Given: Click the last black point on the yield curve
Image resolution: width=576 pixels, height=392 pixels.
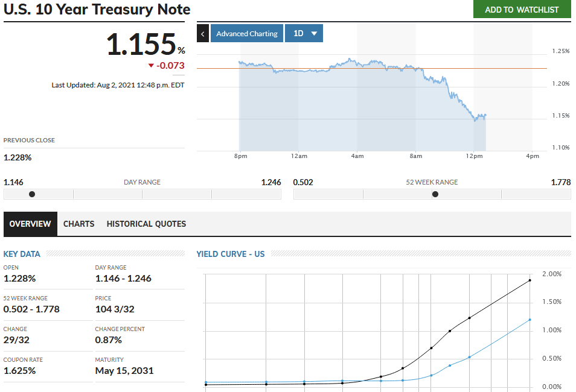Looking at the screenshot, I should [530, 280].
